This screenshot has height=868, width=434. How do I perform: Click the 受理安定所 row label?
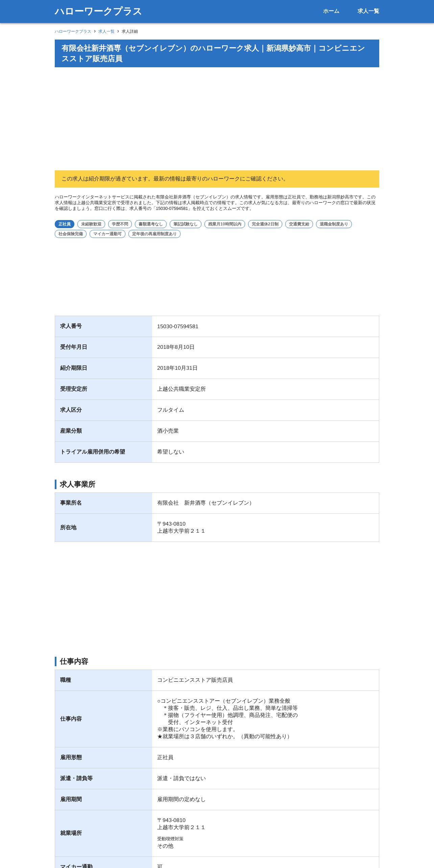74,389
